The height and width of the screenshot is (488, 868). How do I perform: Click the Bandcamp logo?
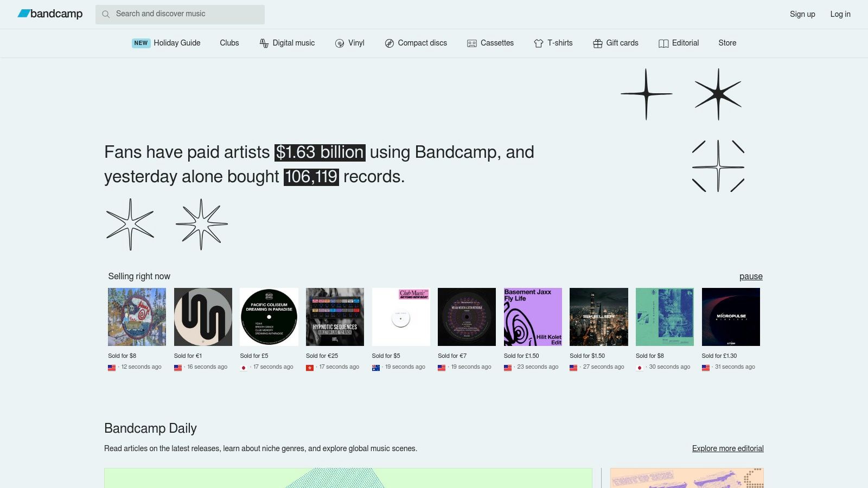pyautogui.click(x=50, y=14)
